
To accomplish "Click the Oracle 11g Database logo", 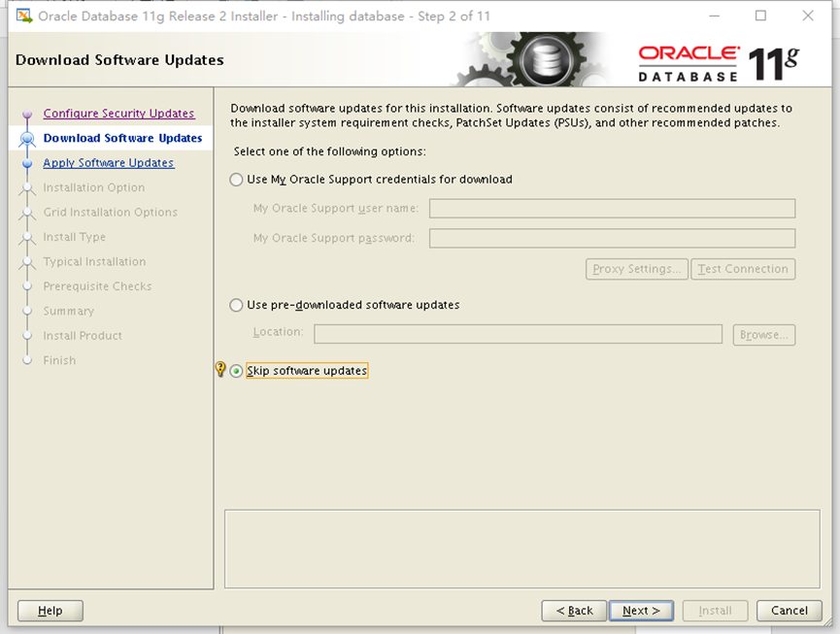I will coord(719,64).
